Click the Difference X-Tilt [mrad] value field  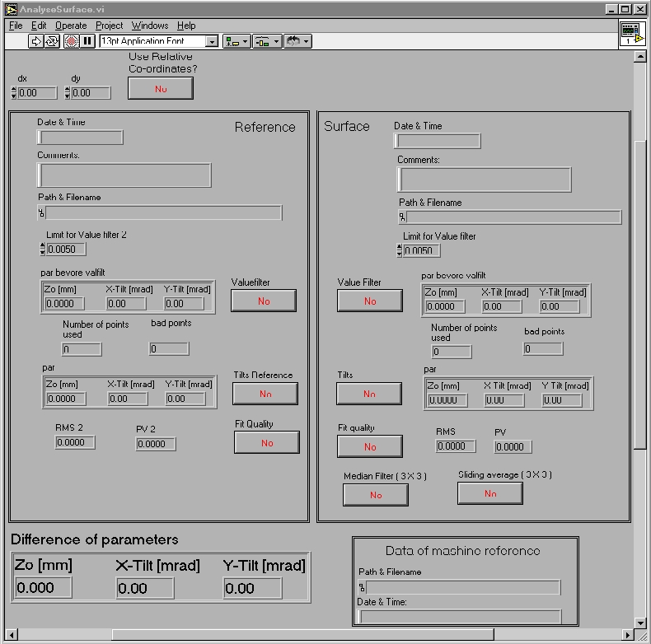click(145, 588)
